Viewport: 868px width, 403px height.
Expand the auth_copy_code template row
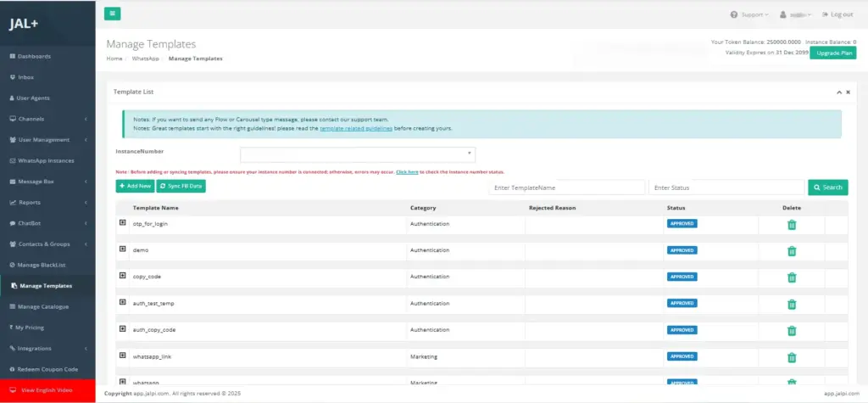pos(123,328)
